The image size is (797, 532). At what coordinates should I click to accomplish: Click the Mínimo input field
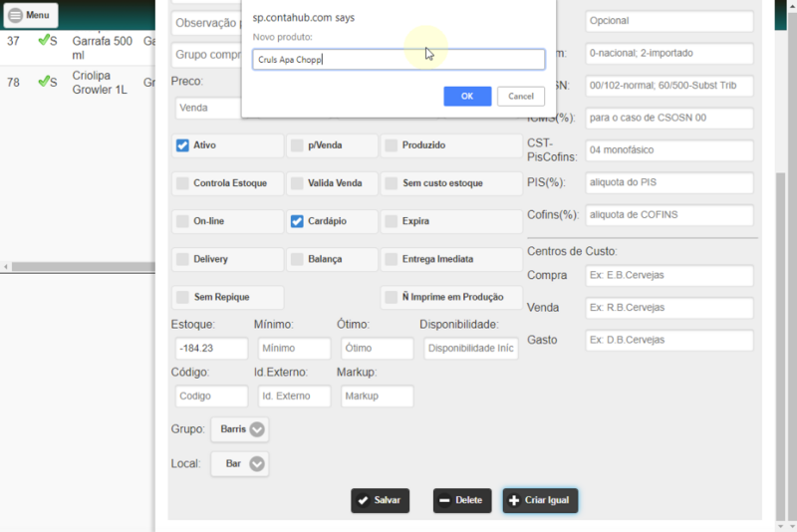point(294,349)
